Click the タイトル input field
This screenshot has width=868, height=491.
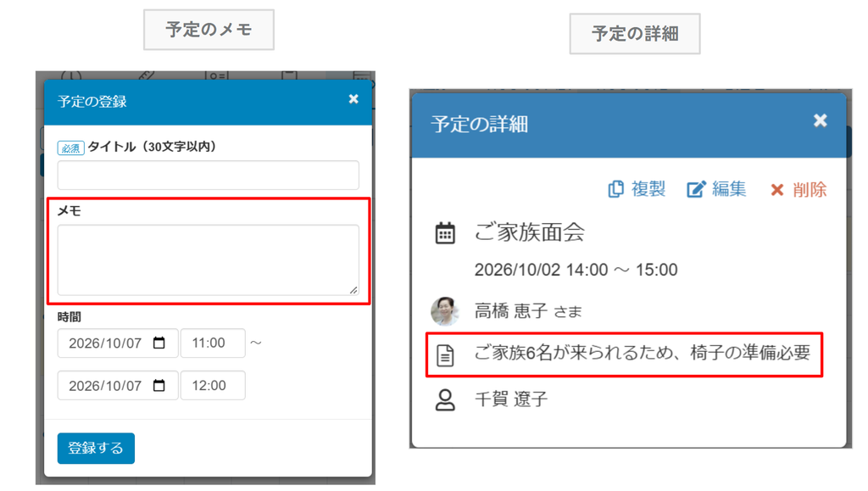point(209,175)
